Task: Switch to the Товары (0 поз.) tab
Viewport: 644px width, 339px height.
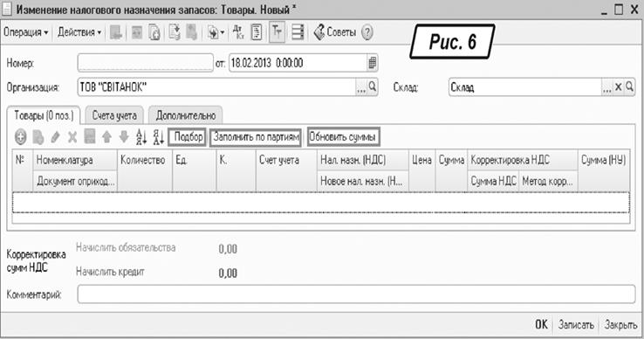Action: (x=44, y=115)
